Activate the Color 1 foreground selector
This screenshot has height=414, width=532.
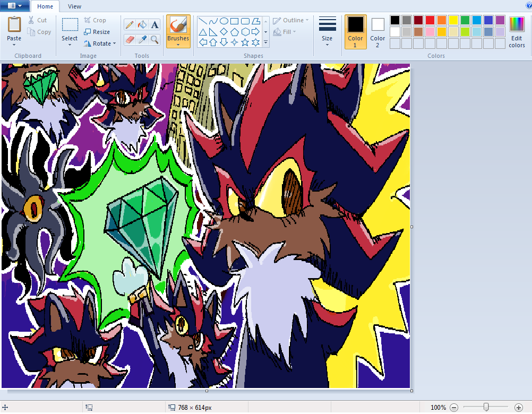[x=355, y=31]
